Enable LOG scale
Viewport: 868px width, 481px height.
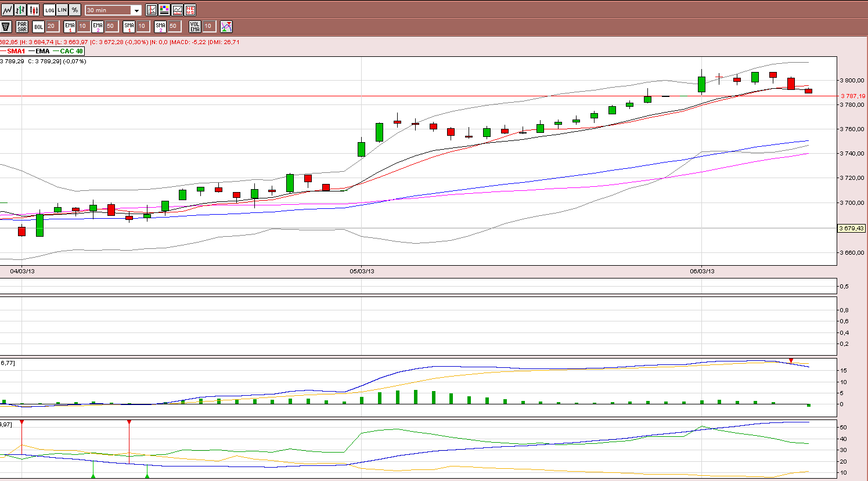[49, 10]
